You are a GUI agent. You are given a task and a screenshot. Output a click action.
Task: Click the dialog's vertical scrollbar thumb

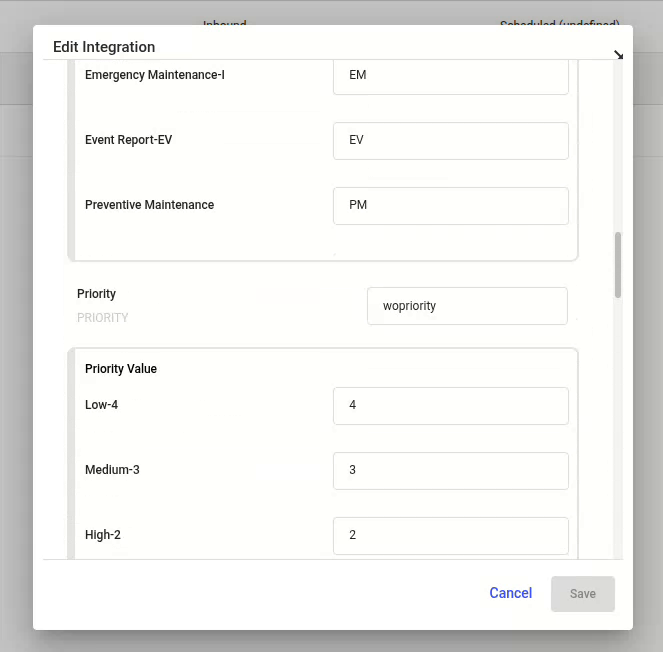(618, 265)
